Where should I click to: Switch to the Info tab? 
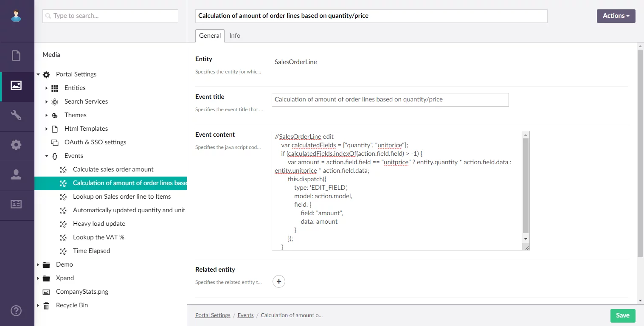235,36
